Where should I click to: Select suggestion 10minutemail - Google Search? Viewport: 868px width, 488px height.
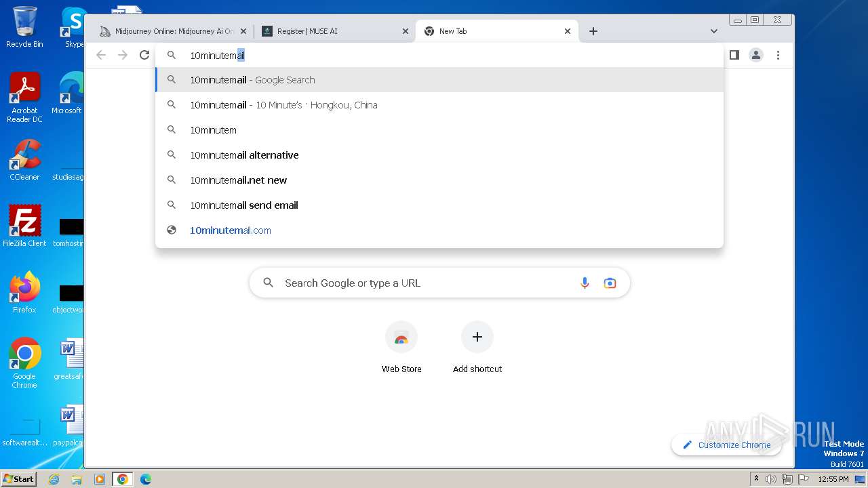click(439, 80)
